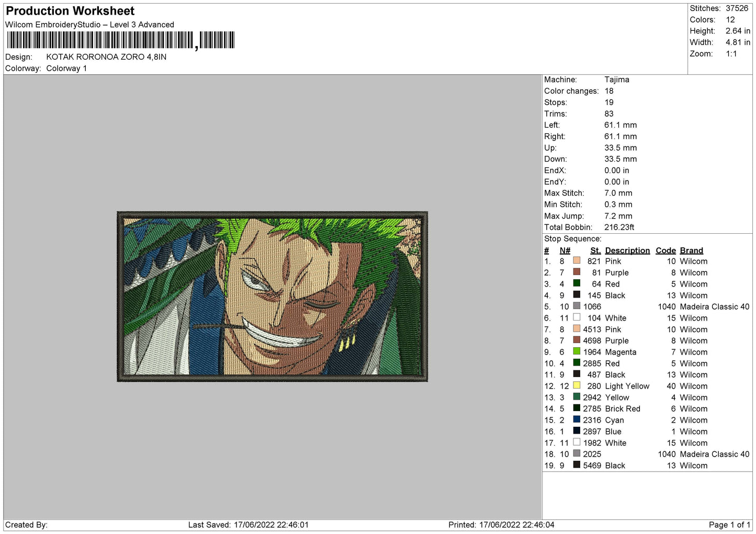This screenshot has width=756, height=534.
Task: Click the St. column header
Action: click(595, 251)
